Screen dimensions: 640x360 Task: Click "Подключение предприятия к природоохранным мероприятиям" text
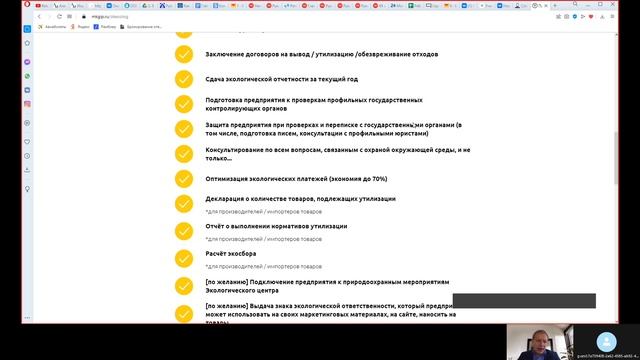point(327,286)
